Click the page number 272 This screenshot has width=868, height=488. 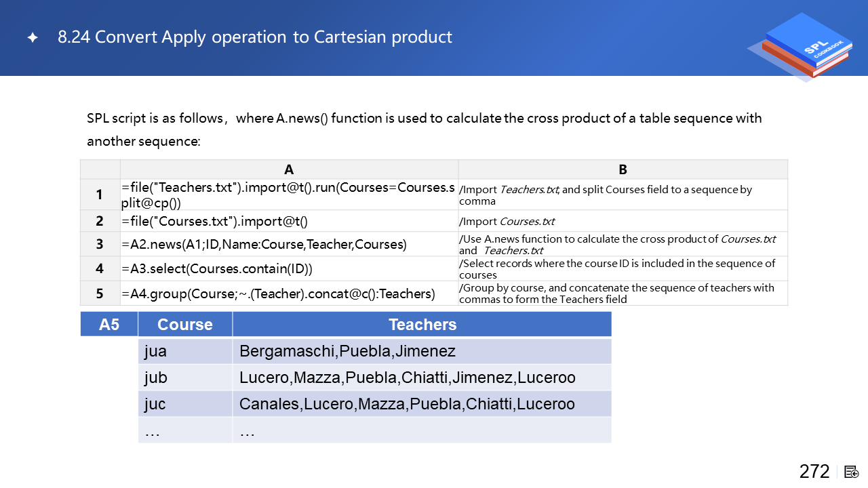click(x=814, y=472)
